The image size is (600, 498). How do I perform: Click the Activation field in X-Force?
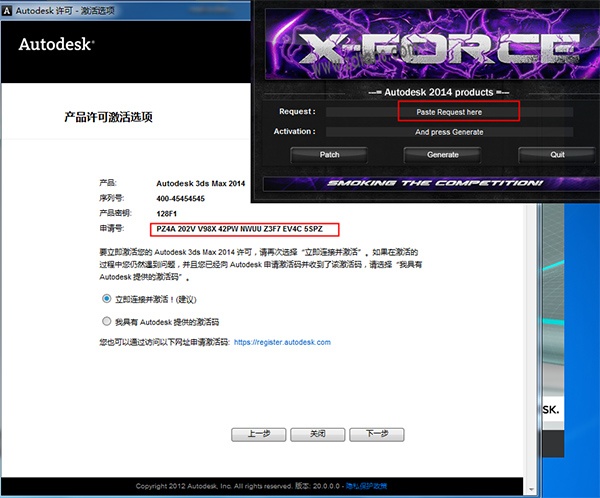[x=448, y=131]
